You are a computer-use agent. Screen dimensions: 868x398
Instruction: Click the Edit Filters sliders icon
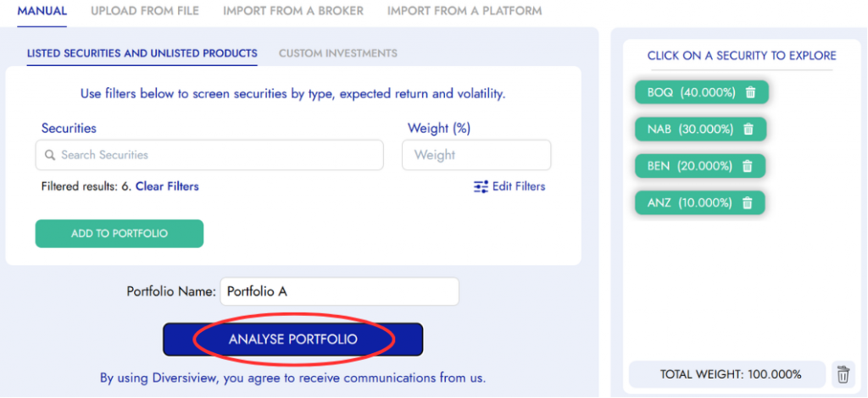[481, 186]
